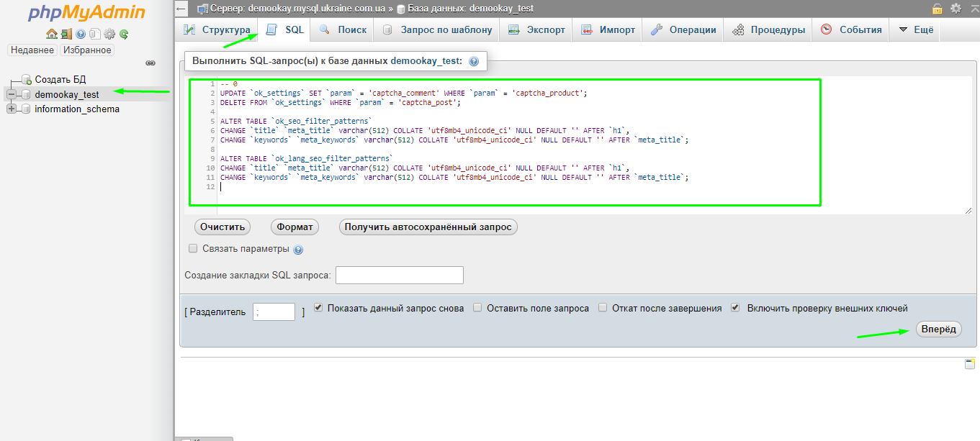The image size is (980, 441).
Task: Go to phpMyAdmin home via house icon
Action: (51, 34)
